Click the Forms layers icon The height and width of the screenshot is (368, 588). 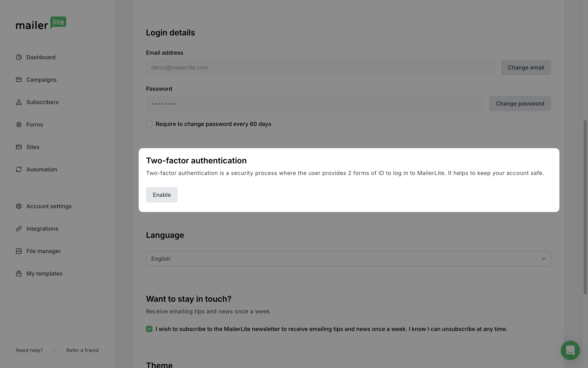click(19, 125)
